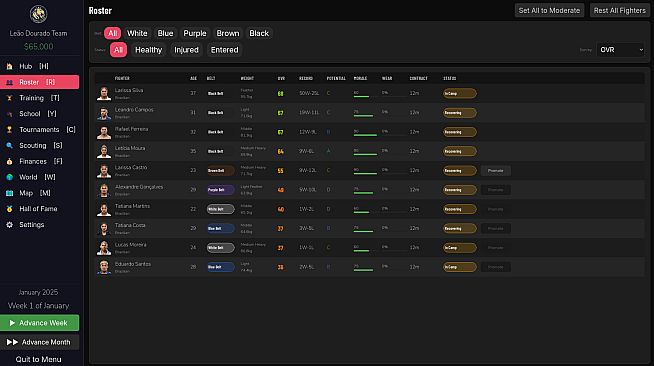
Task: Click Tatiana Martins's White Belt badge
Action: pos(221,209)
